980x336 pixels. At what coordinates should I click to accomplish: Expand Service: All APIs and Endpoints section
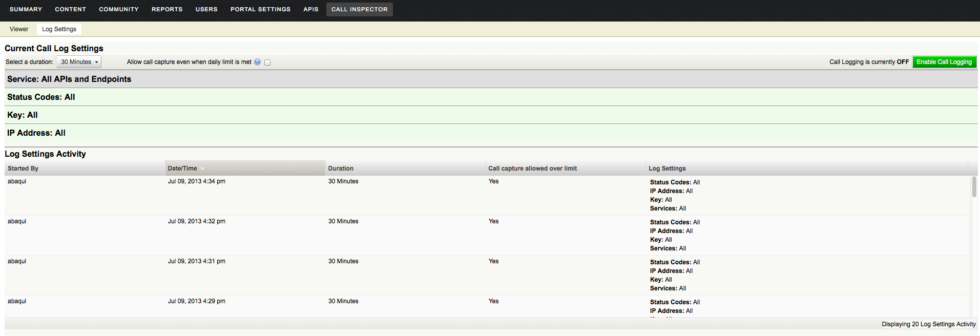pos(491,79)
